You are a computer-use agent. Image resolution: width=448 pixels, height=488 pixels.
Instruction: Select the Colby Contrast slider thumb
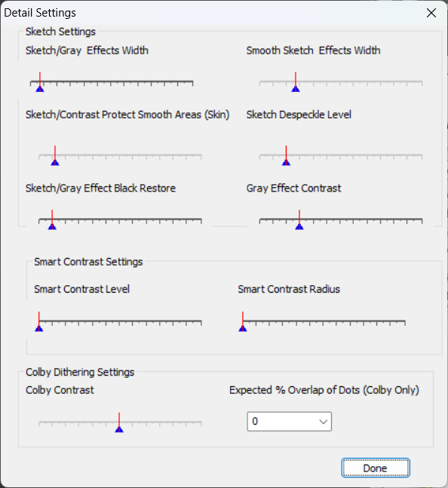click(119, 422)
